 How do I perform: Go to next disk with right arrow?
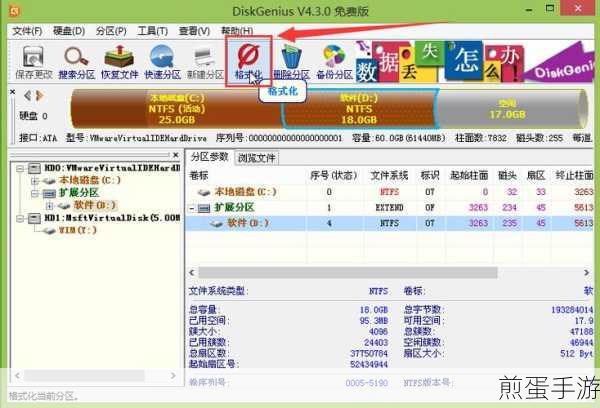tap(39, 95)
